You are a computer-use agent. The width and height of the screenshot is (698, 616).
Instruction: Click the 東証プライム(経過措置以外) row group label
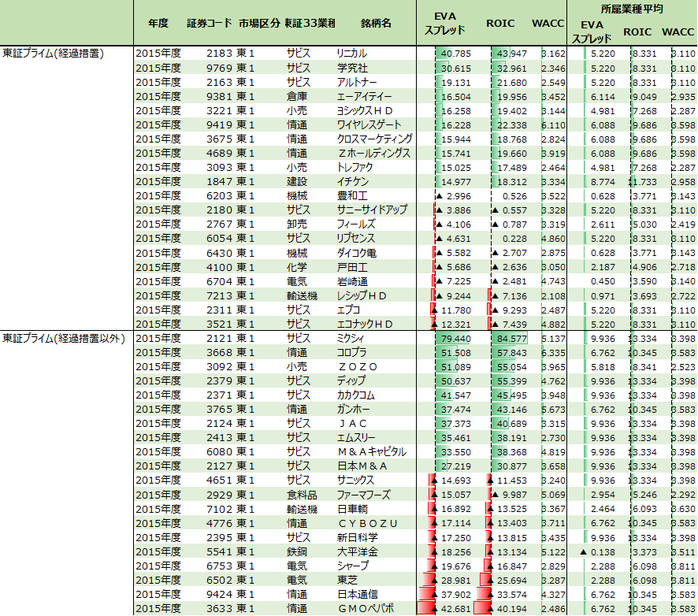click(64, 337)
